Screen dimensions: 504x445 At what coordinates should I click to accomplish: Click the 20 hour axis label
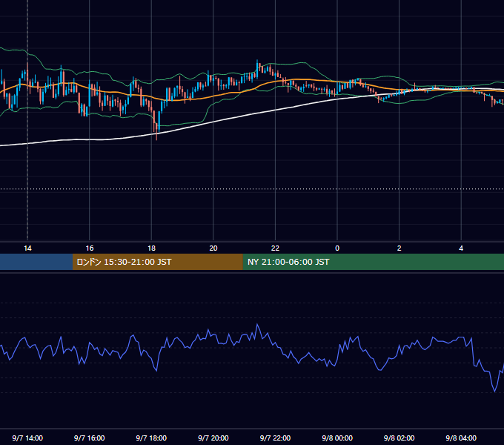(213, 248)
